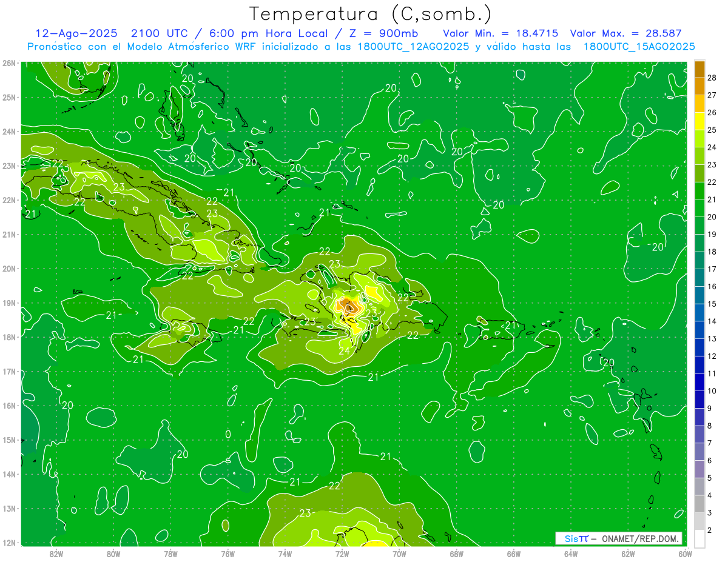
Task: Click the '76W' longitude axis label
Action: pos(228,554)
